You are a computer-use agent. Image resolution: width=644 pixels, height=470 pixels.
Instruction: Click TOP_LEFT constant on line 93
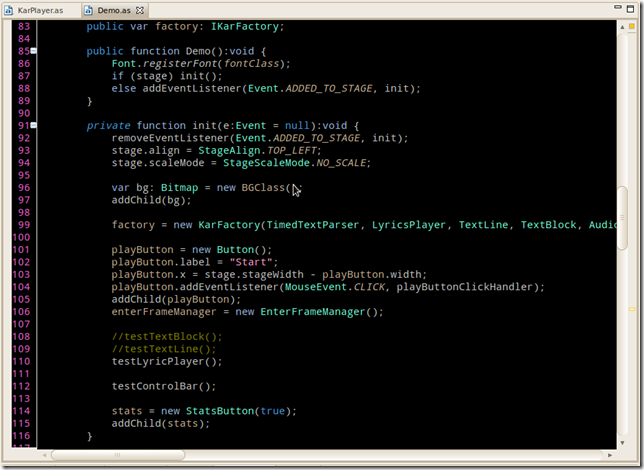(292, 150)
